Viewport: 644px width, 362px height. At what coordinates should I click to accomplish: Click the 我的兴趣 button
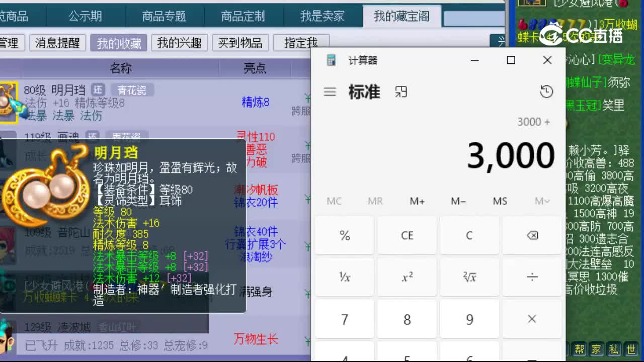click(x=180, y=43)
